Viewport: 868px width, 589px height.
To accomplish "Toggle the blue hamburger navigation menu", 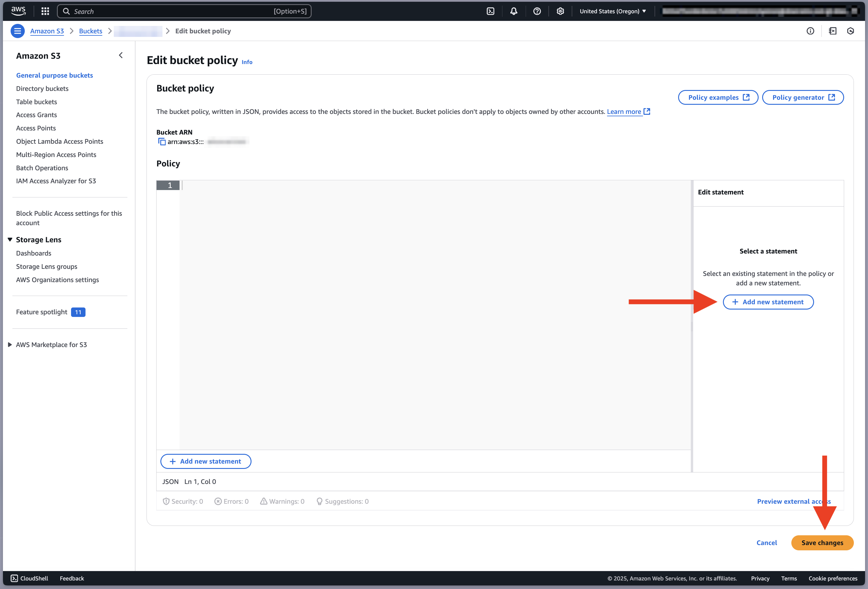I will [18, 31].
